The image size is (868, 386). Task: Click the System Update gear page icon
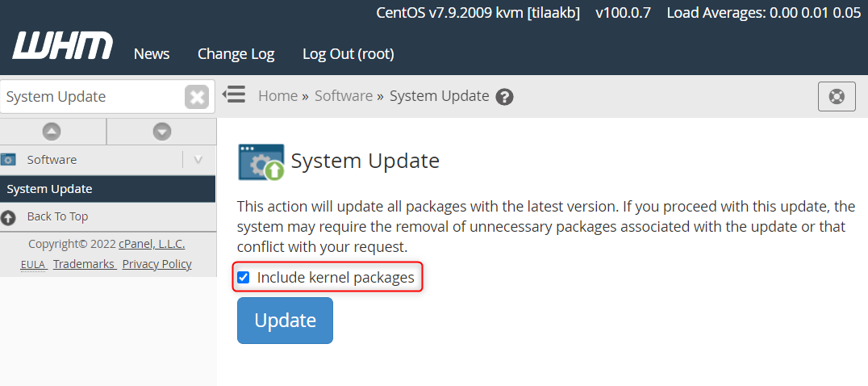pyautogui.click(x=261, y=162)
